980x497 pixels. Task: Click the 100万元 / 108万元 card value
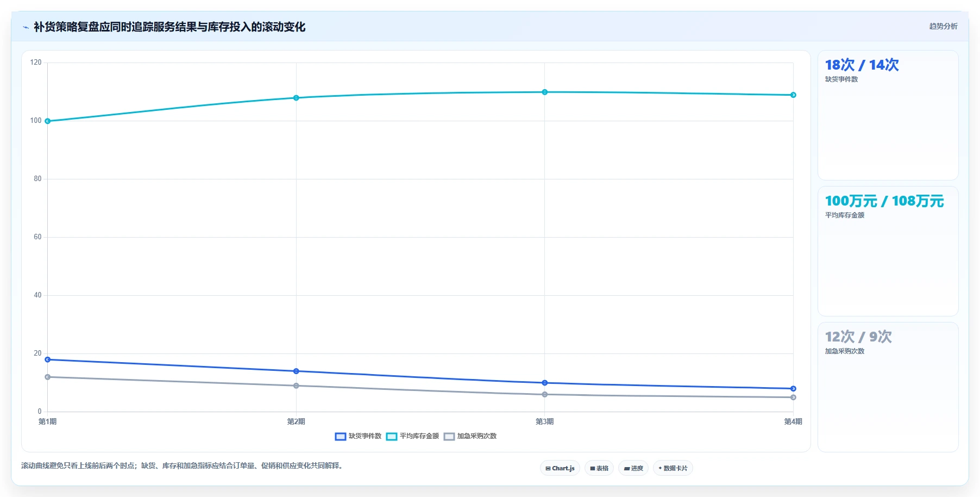pyautogui.click(x=884, y=201)
